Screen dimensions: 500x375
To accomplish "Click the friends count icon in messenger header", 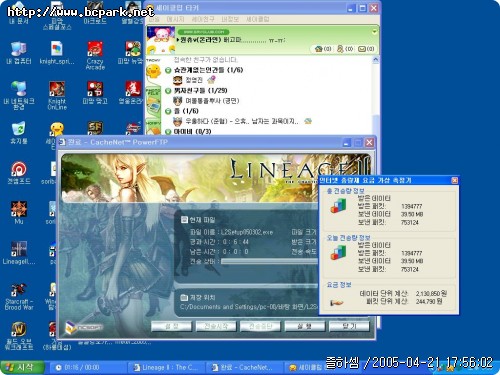I will click(340, 49).
